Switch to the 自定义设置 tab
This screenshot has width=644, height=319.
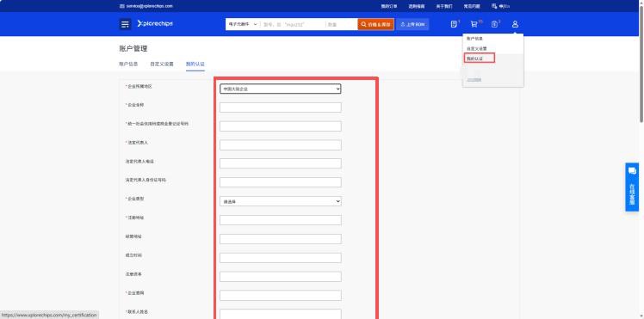[162, 64]
